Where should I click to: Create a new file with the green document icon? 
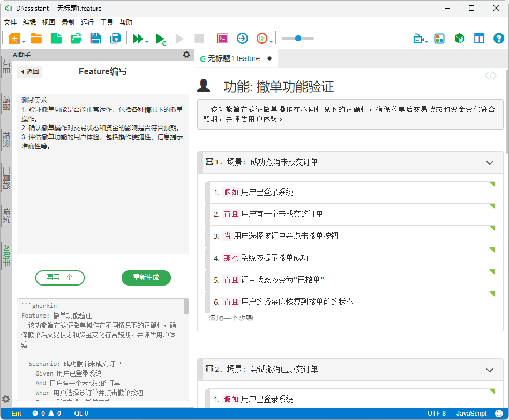tap(56, 38)
